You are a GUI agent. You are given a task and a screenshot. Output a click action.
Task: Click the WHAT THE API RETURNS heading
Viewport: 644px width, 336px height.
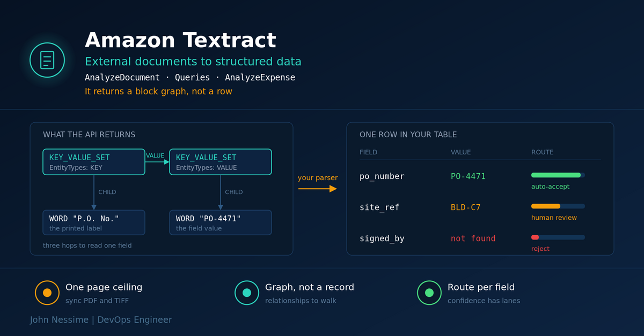click(x=89, y=135)
